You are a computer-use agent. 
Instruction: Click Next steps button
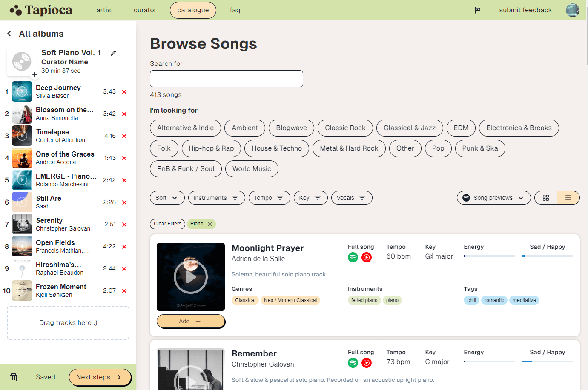tap(100, 377)
